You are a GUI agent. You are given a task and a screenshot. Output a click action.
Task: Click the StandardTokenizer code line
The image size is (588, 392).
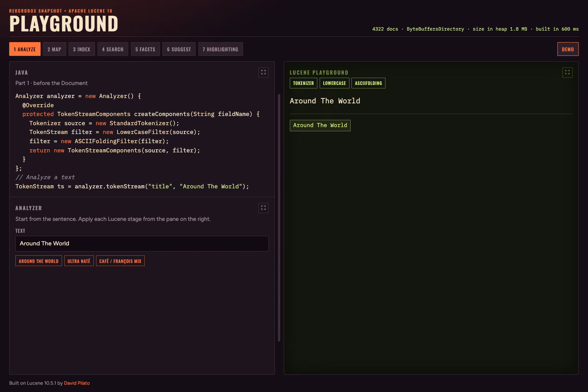tap(104, 123)
